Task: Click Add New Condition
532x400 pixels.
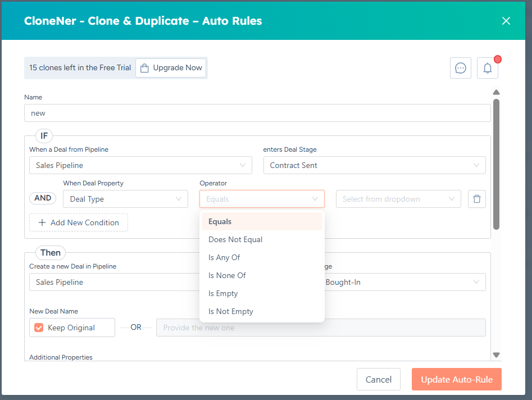Action: (x=79, y=222)
